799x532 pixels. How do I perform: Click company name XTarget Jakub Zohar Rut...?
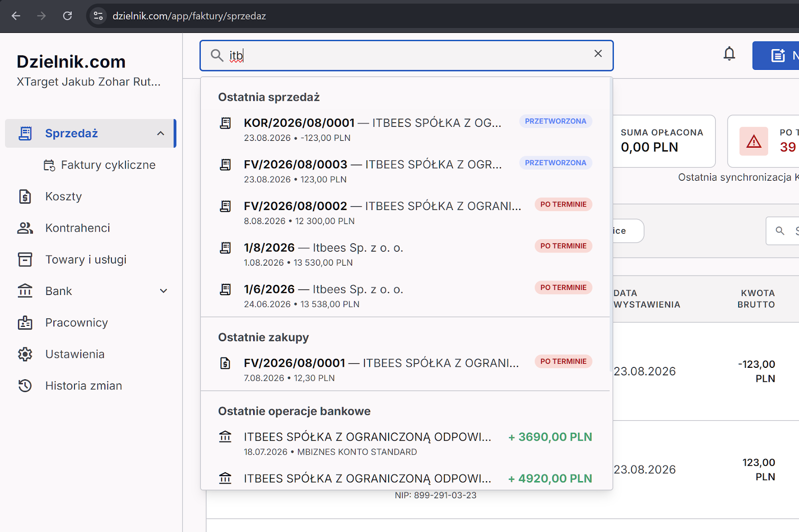(88, 82)
